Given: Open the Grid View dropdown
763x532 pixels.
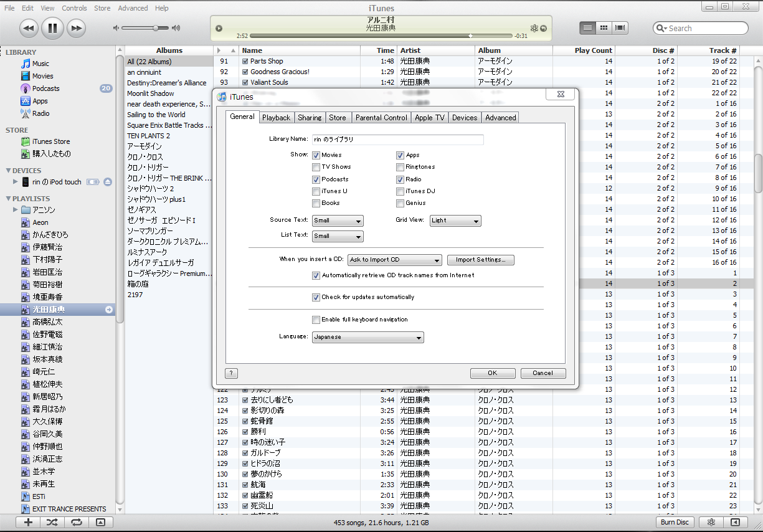Looking at the screenshot, I should tap(455, 221).
